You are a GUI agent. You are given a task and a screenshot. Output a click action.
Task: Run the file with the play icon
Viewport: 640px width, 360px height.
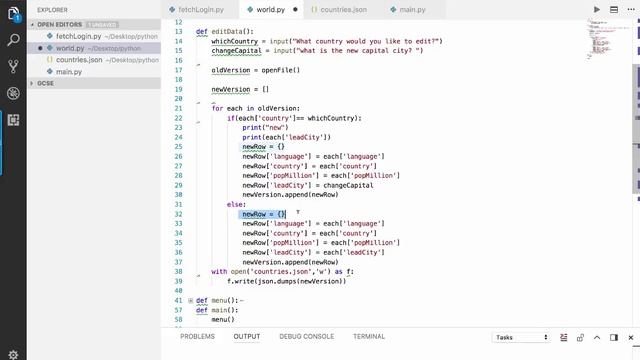click(x=597, y=9)
